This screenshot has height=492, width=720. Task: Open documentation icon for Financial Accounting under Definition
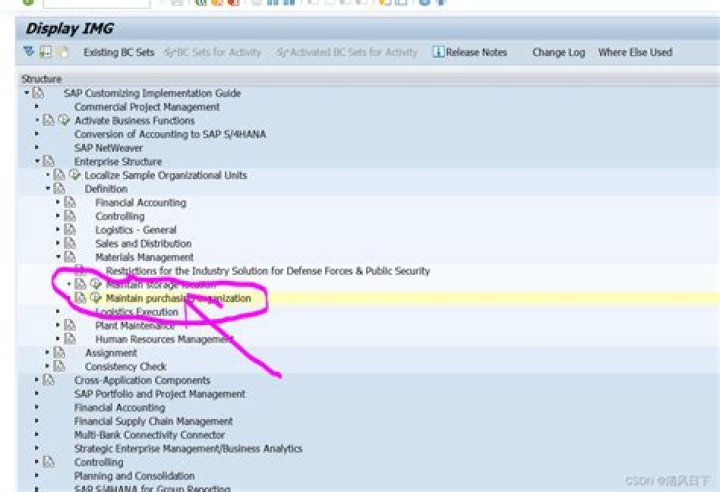point(69,202)
